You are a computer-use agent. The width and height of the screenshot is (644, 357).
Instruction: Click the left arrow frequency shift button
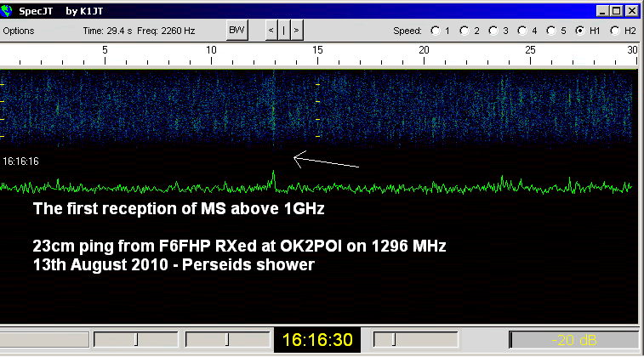tap(271, 31)
